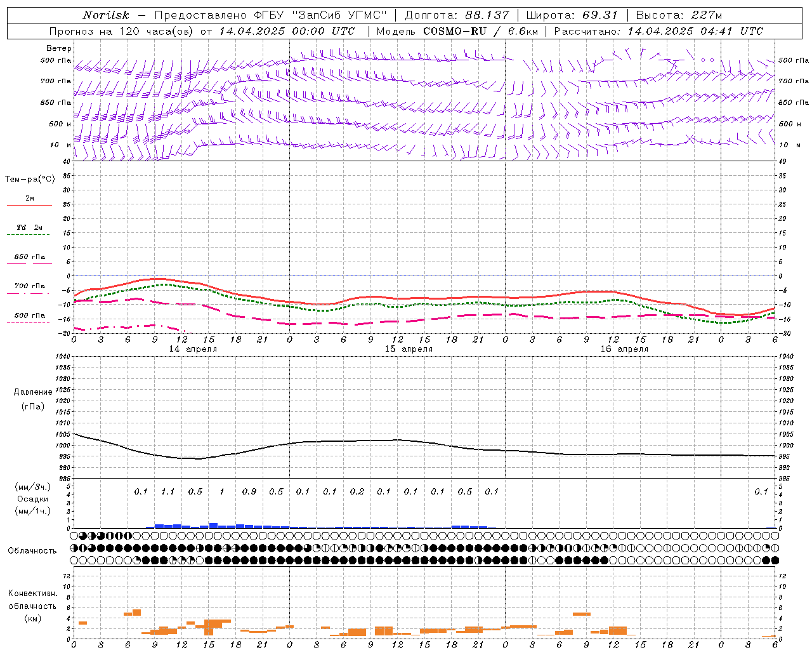
Task: Click the "Ветер" wind panel label
Action: point(59,48)
